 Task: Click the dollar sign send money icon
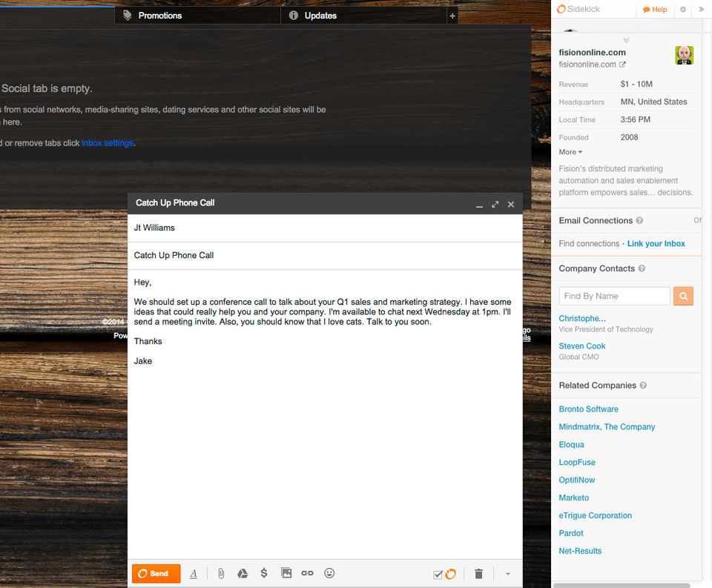pyautogui.click(x=264, y=573)
